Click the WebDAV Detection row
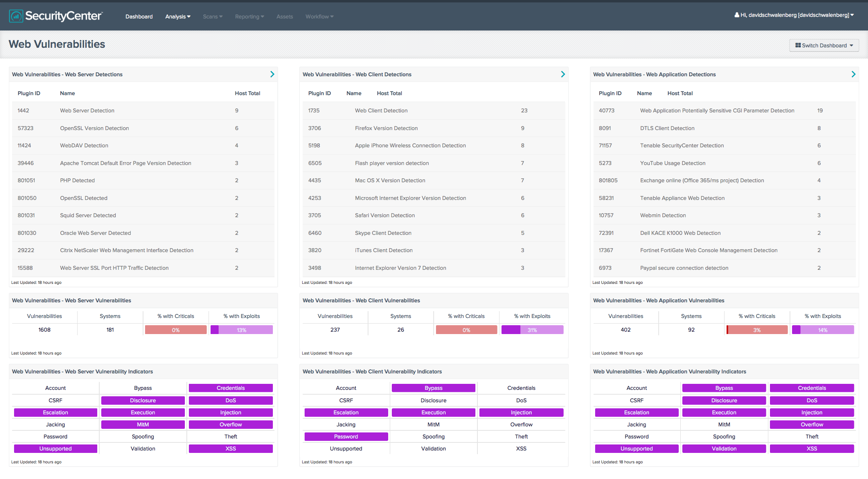 pos(143,145)
